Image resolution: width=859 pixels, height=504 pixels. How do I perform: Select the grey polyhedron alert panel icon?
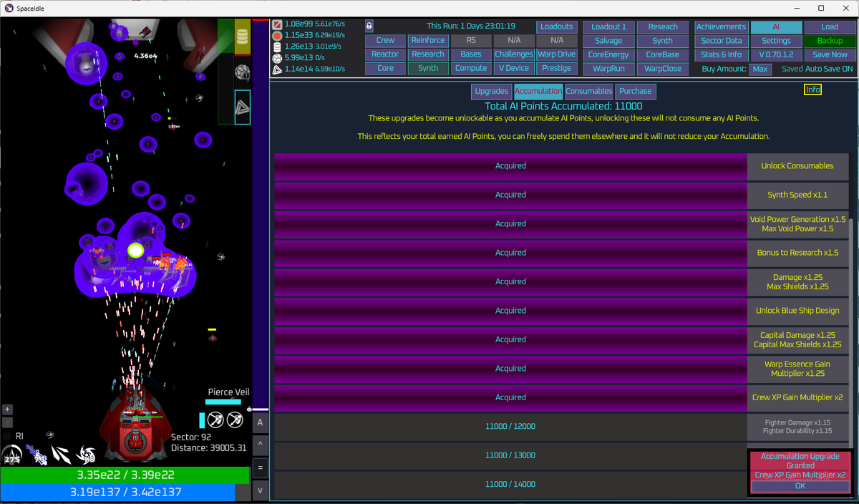[243, 72]
